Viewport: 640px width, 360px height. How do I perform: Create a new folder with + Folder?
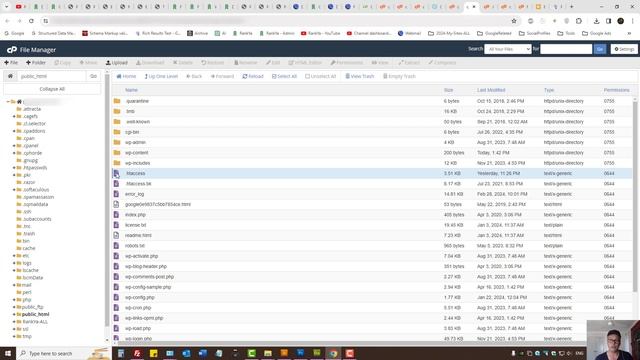pyautogui.click(x=36, y=63)
